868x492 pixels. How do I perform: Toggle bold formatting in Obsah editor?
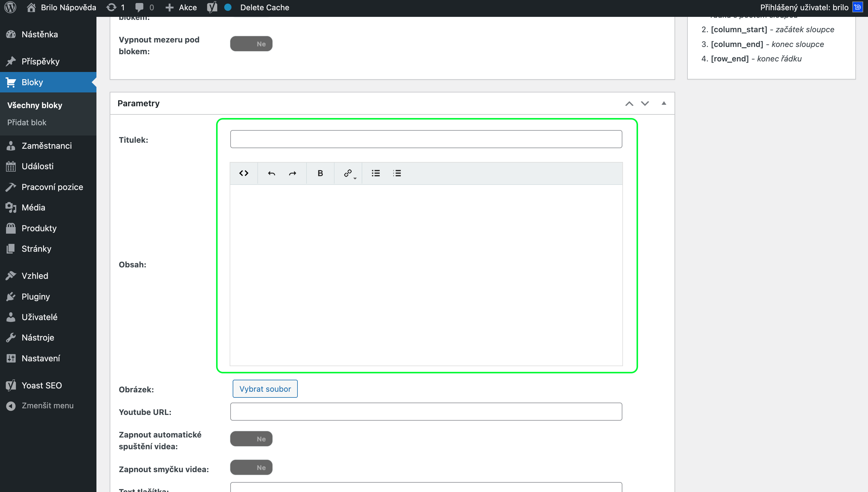tap(320, 173)
